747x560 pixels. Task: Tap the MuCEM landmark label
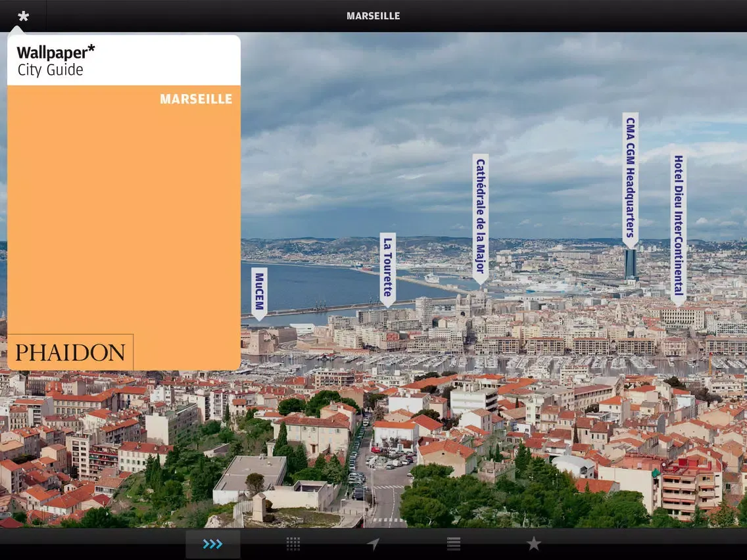point(259,294)
